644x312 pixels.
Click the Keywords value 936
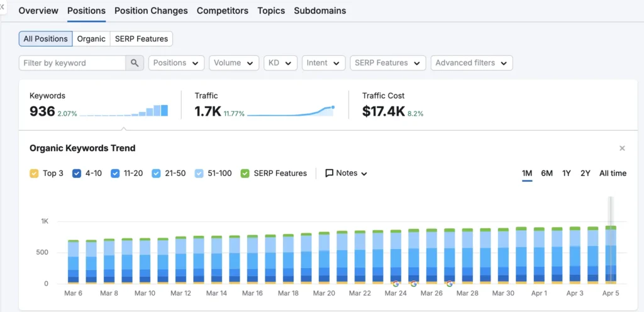[42, 111]
